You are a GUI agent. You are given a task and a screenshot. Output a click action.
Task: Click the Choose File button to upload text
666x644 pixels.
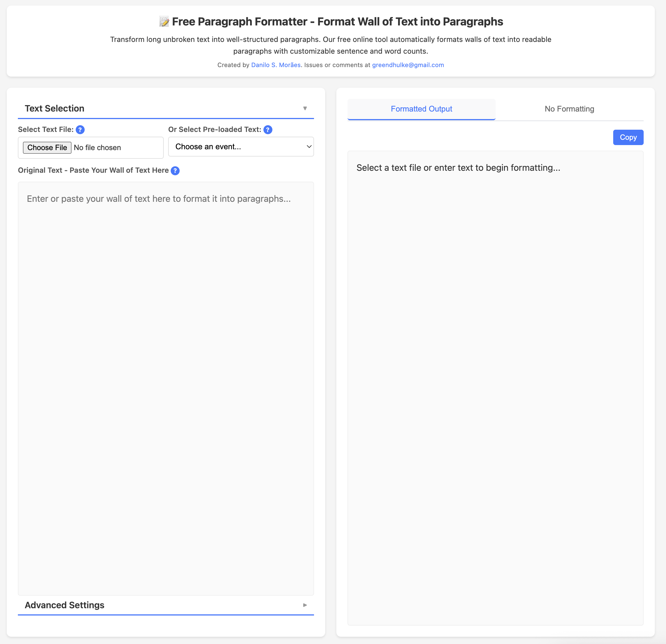[x=47, y=148]
